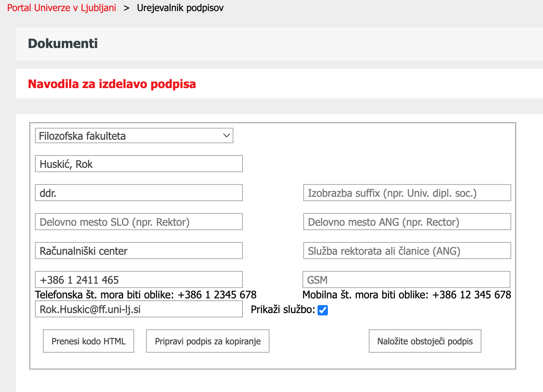Viewport: 543px width, 392px height.
Task: Focus the Delovno mesto SLO field
Action: click(139, 222)
